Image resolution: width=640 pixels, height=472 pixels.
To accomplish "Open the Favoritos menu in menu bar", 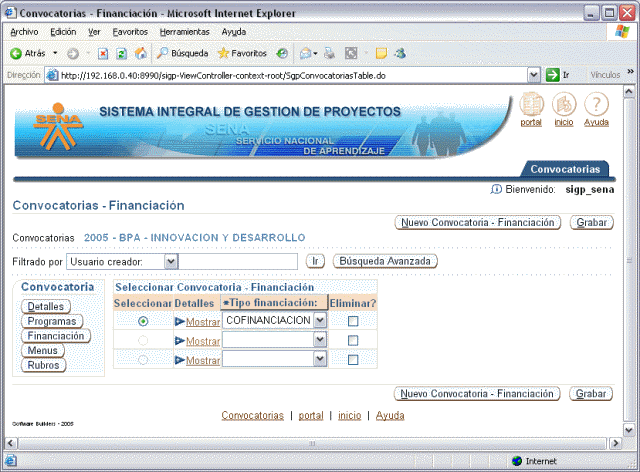I will point(130,32).
